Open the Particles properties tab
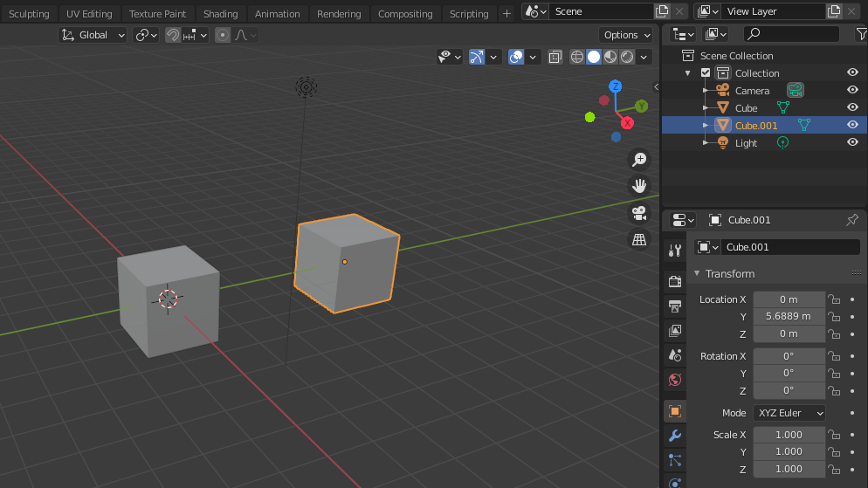The height and width of the screenshot is (488, 868). tap(675, 460)
